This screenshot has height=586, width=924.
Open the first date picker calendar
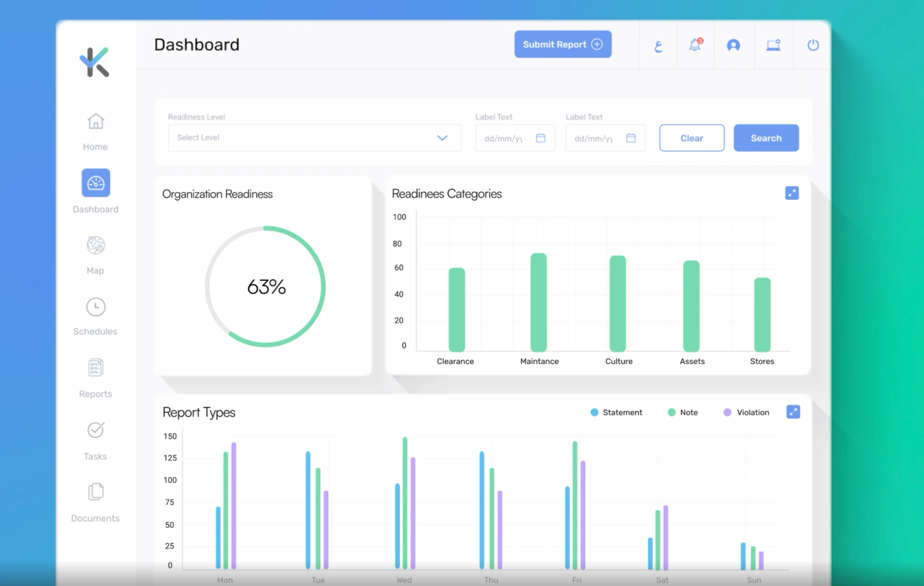pyautogui.click(x=541, y=138)
